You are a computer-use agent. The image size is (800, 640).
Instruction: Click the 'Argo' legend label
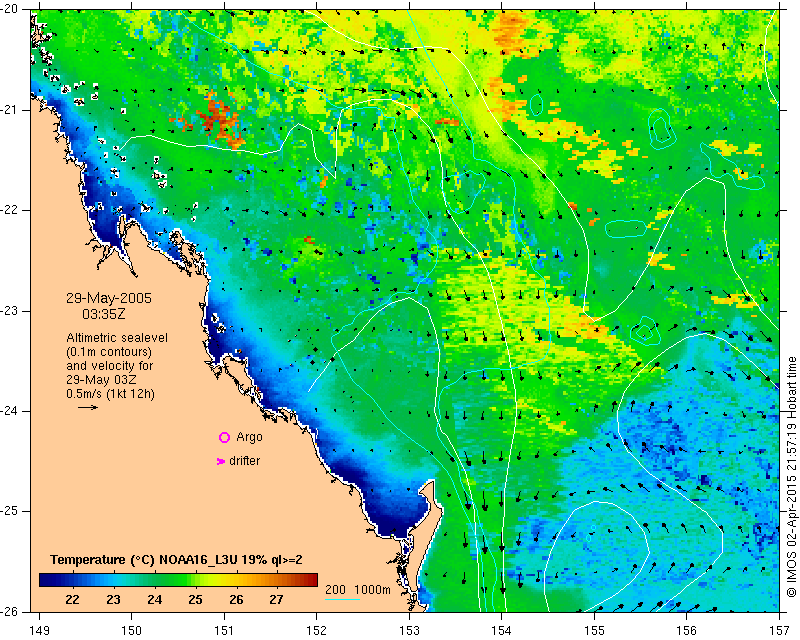[249, 437]
